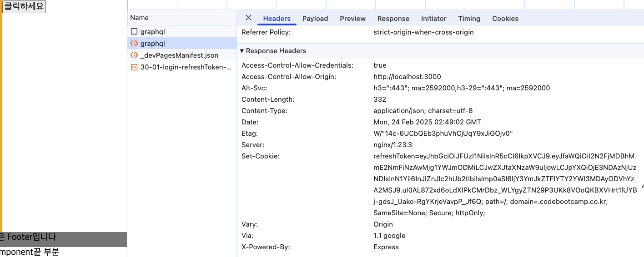644x257 pixels.
Task: Click the Access-Control-Allow-Credentials header name
Action: tap(297, 65)
